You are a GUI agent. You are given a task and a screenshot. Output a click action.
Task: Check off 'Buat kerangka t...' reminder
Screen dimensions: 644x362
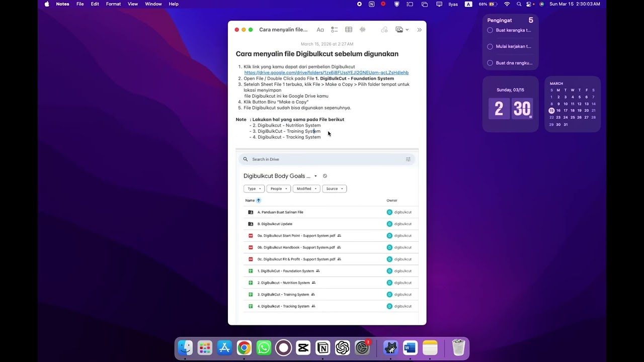tap(490, 30)
